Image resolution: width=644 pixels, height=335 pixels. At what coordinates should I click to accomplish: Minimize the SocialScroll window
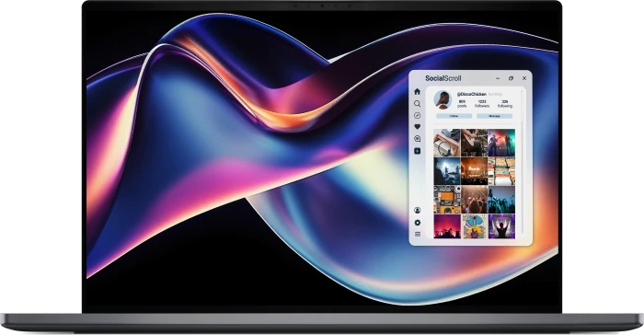[498, 78]
